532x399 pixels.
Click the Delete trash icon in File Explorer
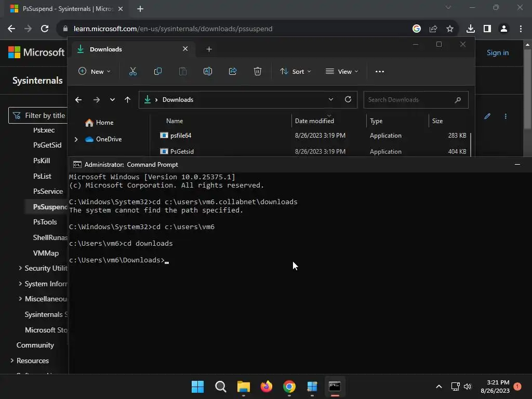point(258,71)
